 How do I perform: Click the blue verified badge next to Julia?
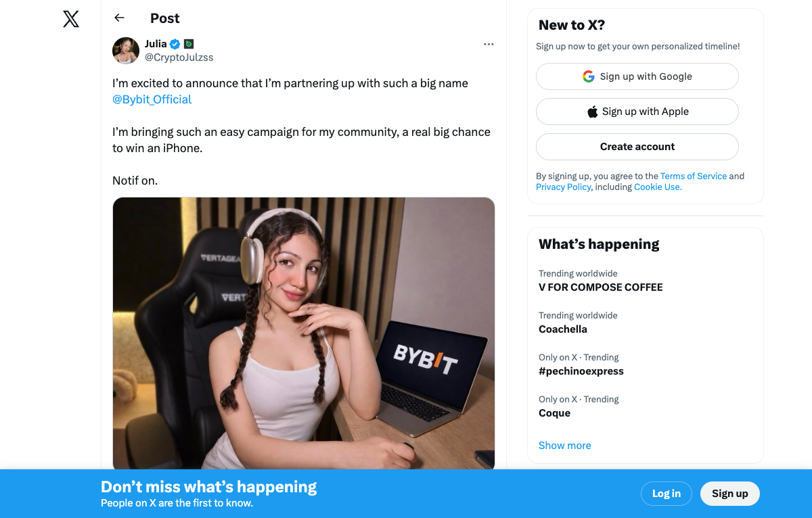175,44
